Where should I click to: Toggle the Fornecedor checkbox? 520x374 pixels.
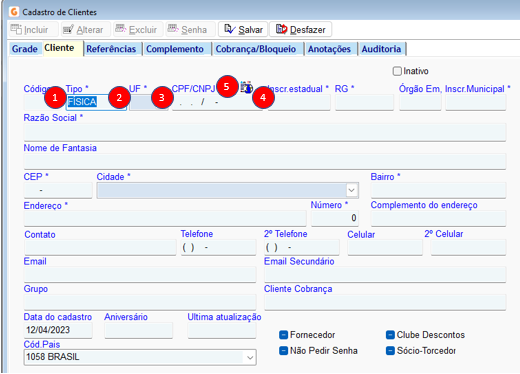coord(283,335)
